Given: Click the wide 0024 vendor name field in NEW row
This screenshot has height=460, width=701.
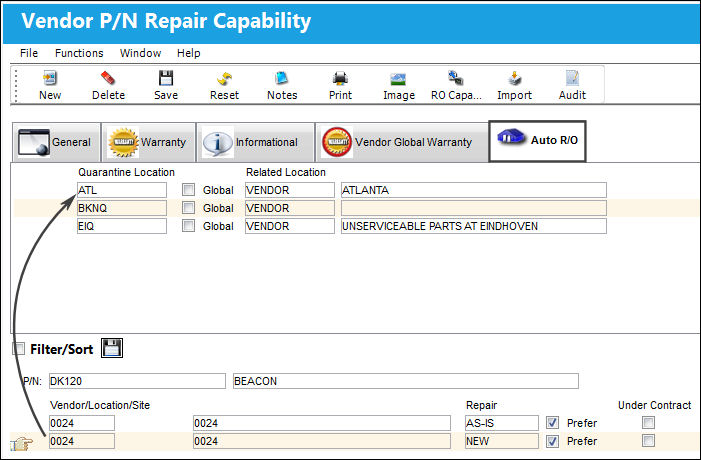Looking at the screenshot, I should coord(322,441).
